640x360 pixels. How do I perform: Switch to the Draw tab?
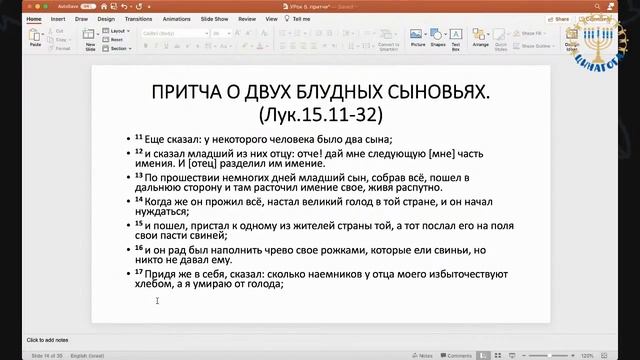[81, 19]
